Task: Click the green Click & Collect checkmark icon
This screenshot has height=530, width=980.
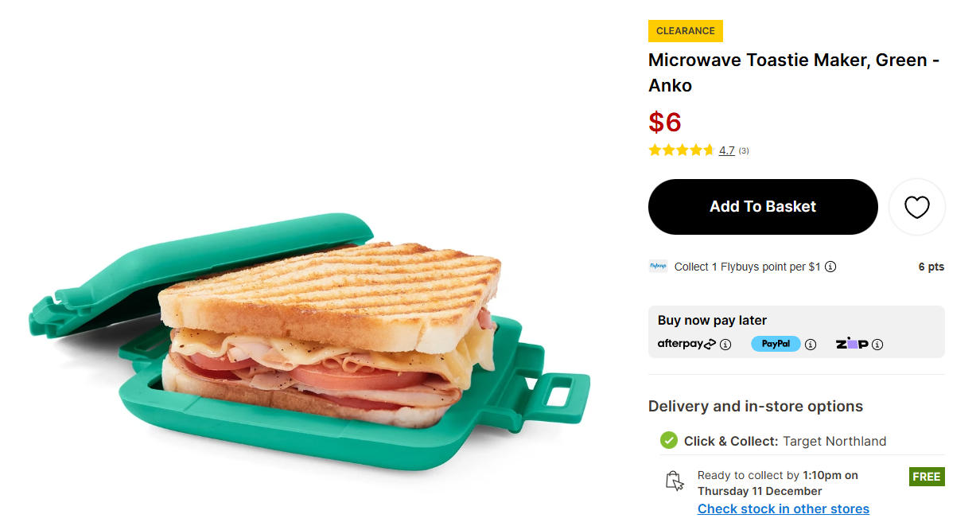Action: coord(668,440)
